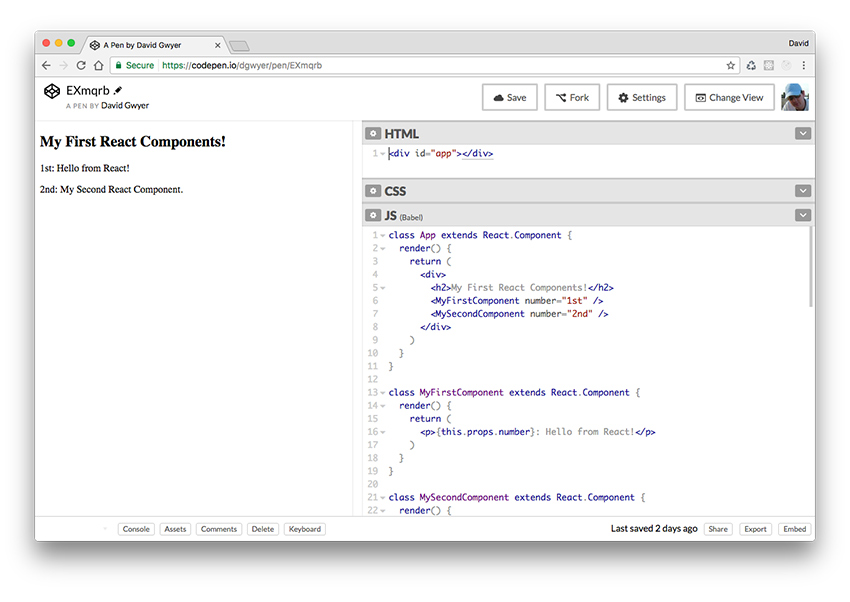Click 'class MySecondComponent extends' line

pyautogui.click(x=517, y=497)
